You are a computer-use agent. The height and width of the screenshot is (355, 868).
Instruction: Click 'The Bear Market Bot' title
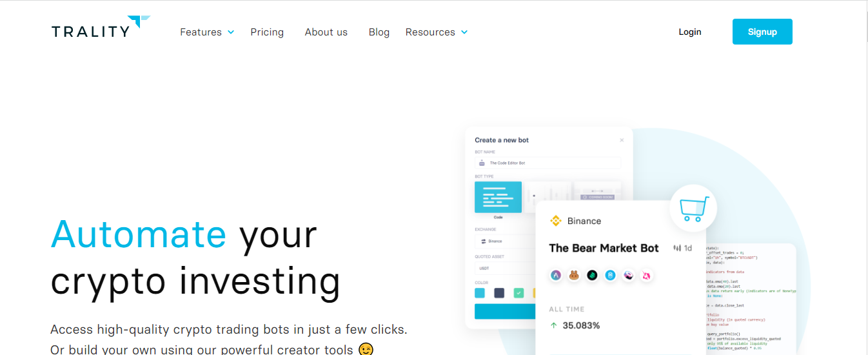[604, 248]
